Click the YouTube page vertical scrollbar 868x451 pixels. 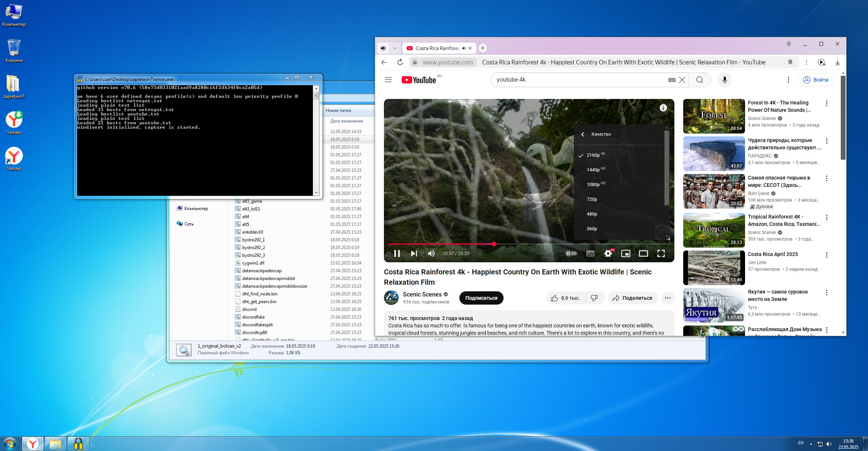click(843, 118)
